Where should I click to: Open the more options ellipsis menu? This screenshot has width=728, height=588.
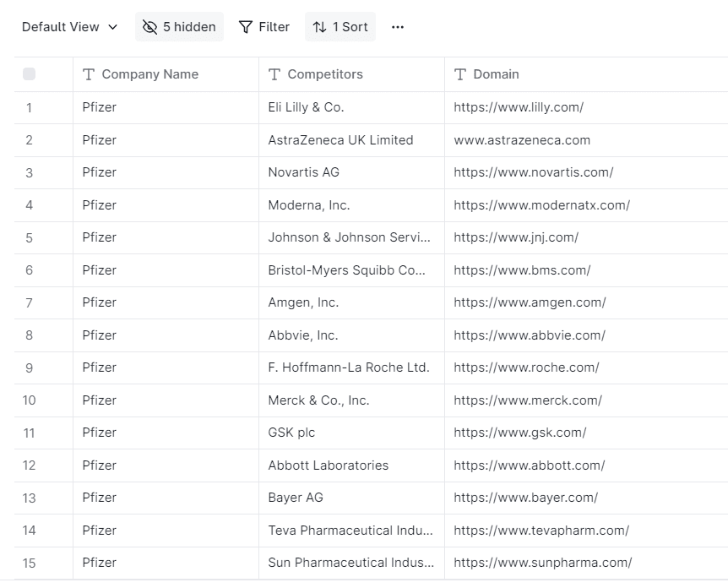[x=398, y=27]
